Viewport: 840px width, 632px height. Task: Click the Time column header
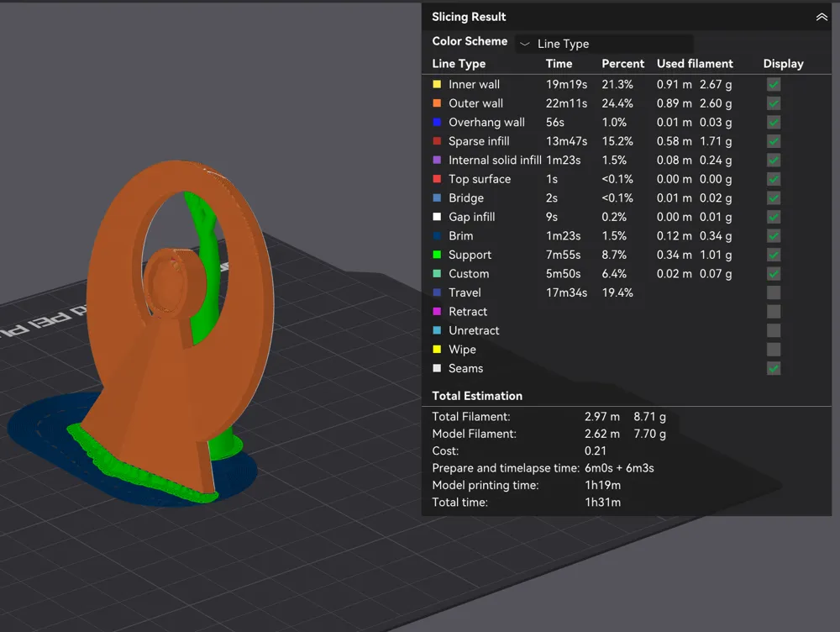pyautogui.click(x=559, y=64)
